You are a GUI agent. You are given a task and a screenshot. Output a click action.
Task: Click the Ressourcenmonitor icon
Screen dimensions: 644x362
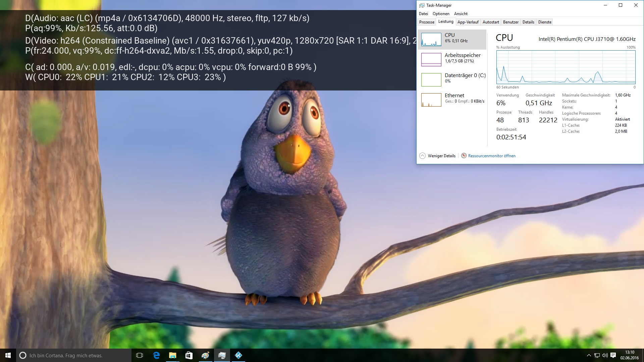(464, 156)
